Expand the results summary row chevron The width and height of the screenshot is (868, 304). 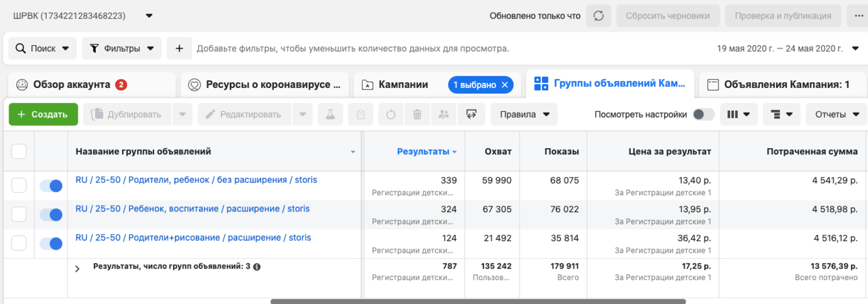click(x=78, y=268)
